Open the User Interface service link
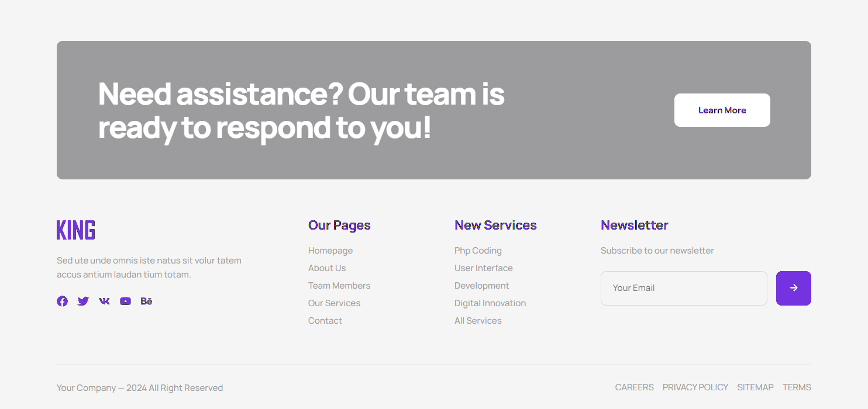Screen dimensions: 868x409 click(x=483, y=268)
